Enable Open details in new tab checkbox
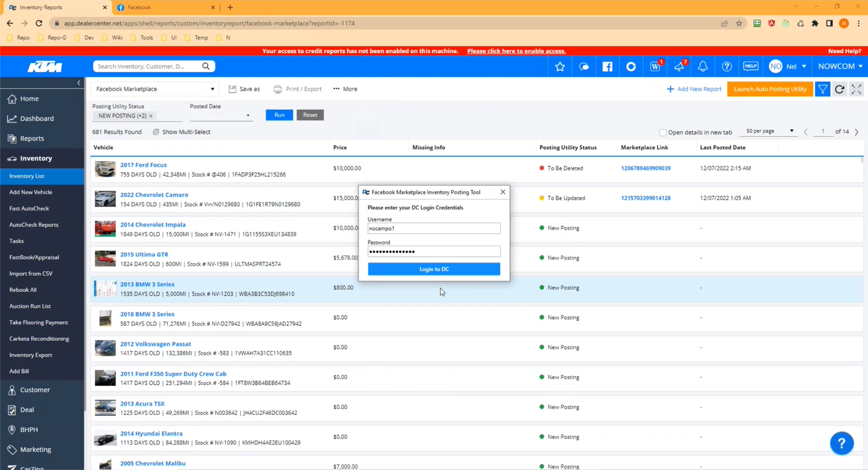 [663, 132]
